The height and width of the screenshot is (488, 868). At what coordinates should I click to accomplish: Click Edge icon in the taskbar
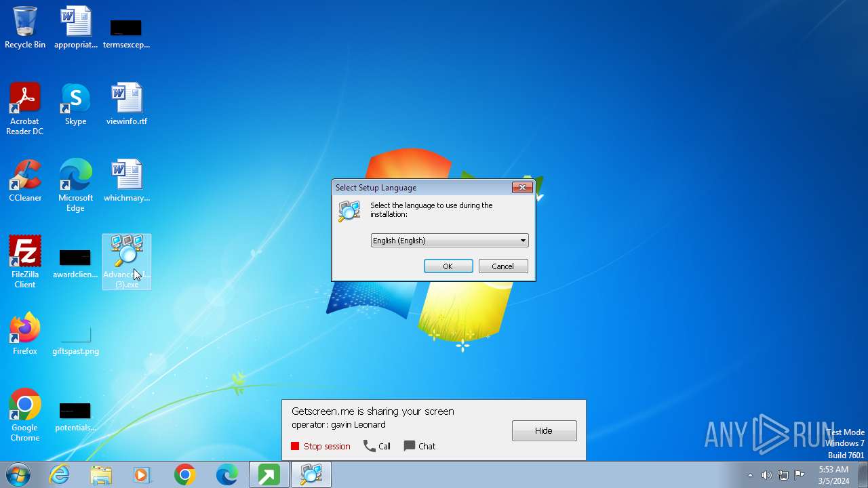click(x=226, y=475)
